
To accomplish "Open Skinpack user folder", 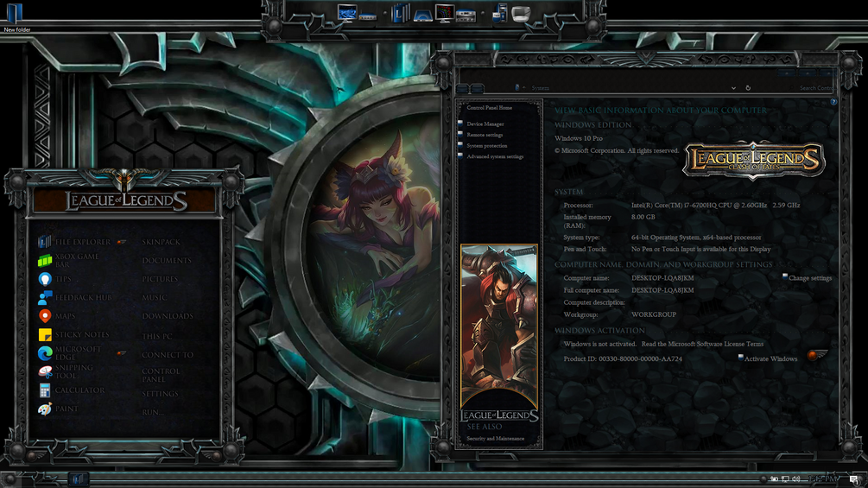I will (162, 242).
